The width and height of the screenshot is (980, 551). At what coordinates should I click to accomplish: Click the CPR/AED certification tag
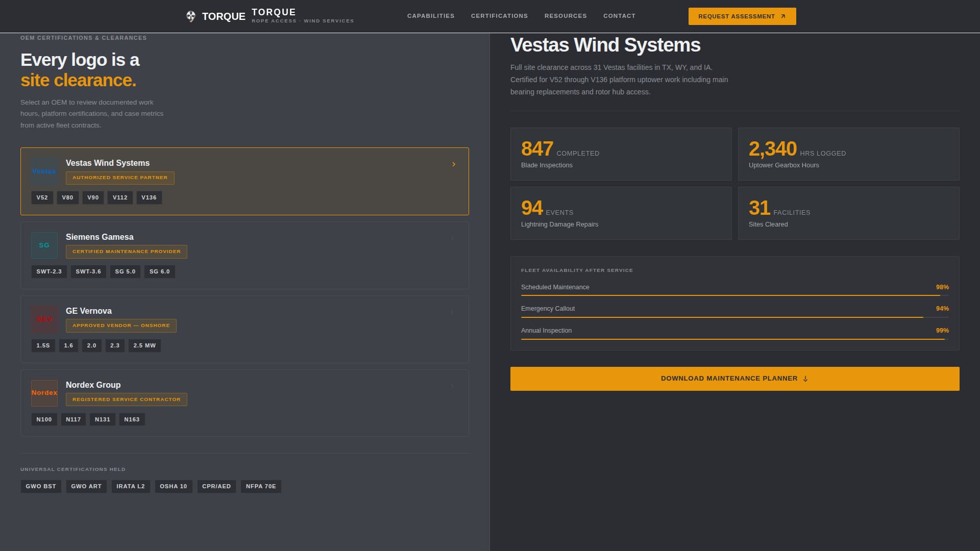tap(216, 487)
